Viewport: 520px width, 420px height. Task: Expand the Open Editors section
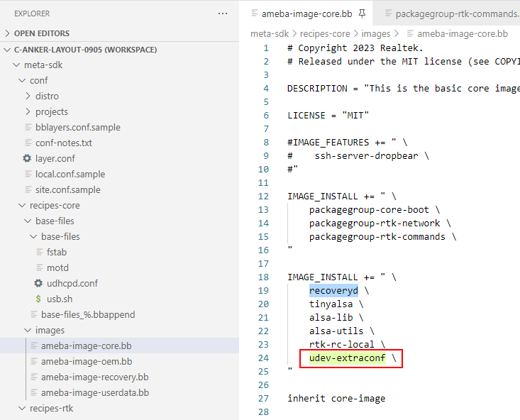[41, 33]
